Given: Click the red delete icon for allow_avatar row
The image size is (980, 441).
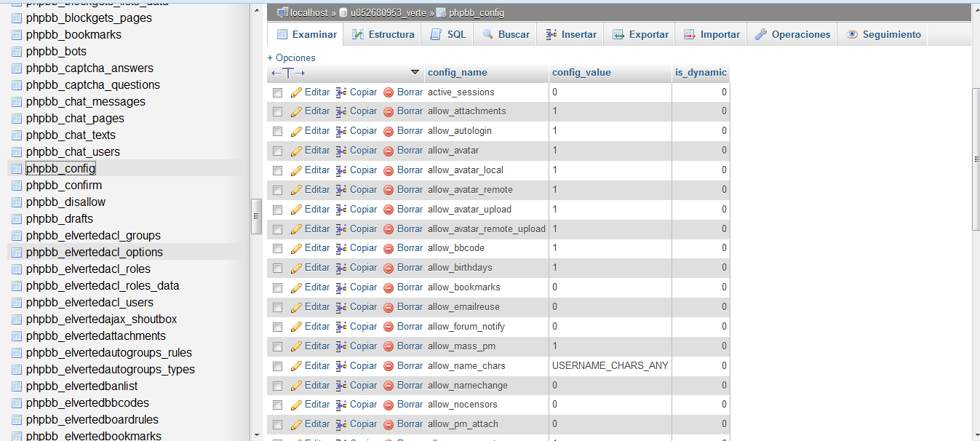Looking at the screenshot, I should point(389,151).
